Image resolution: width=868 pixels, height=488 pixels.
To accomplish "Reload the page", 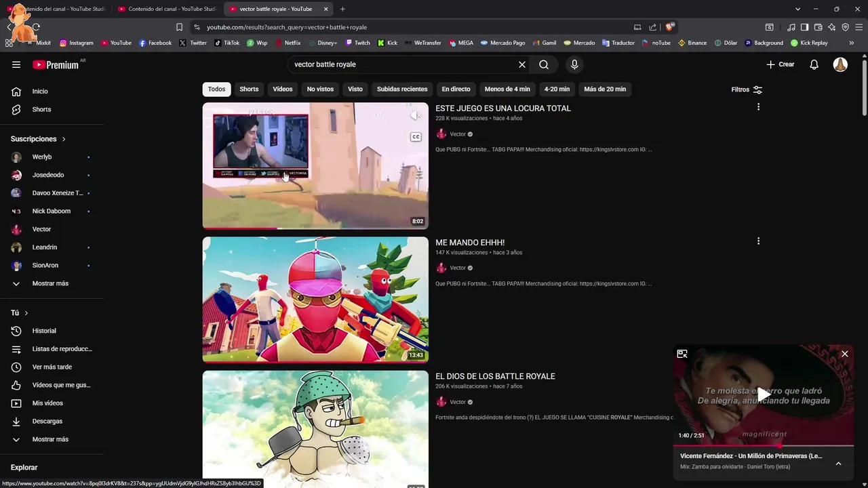I will [x=36, y=27].
